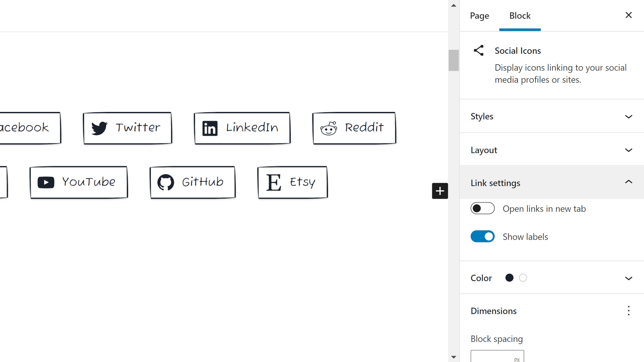Screen dimensions: 644x362
Task: Expand the Styles panel
Action: click(552, 116)
